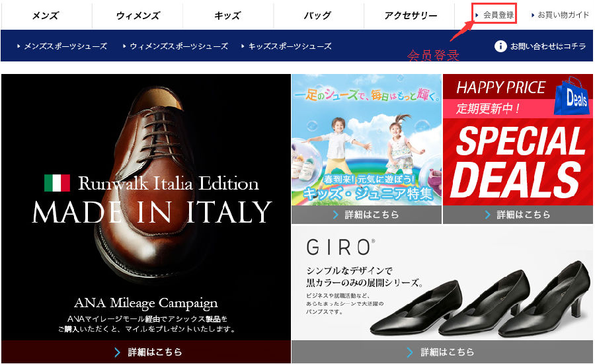Click the blue Deals shopping bag icon
The height and width of the screenshot is (364, 595).
click(573, 96)
